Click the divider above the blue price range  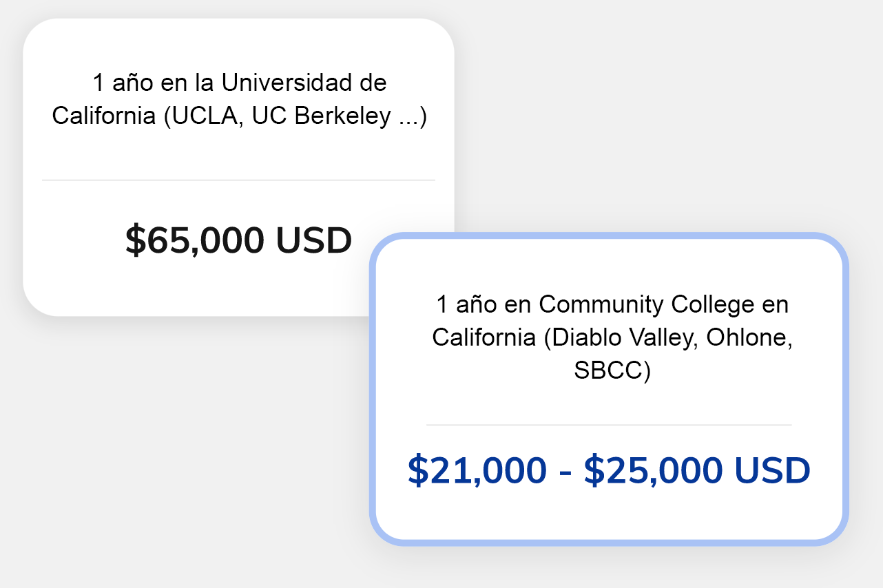point(609,425)
